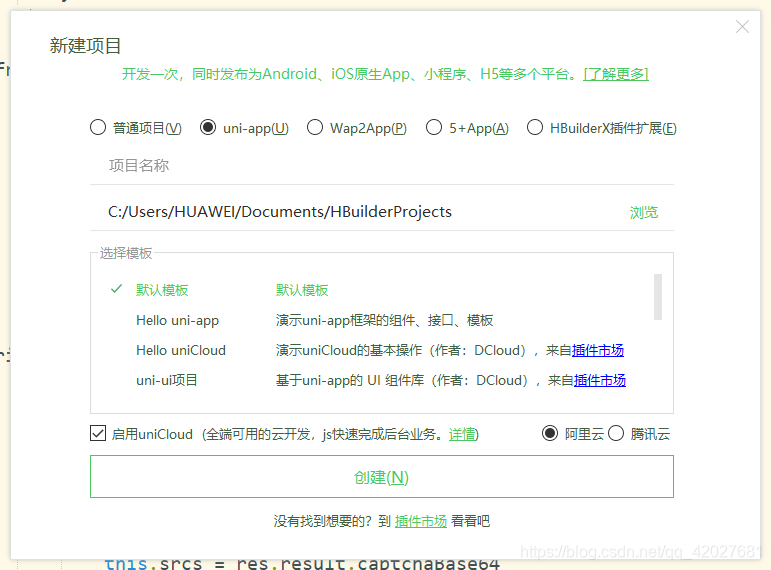The image size is (771, 570).
Task: Click the 创建(N) button
Action: point(382,477)
